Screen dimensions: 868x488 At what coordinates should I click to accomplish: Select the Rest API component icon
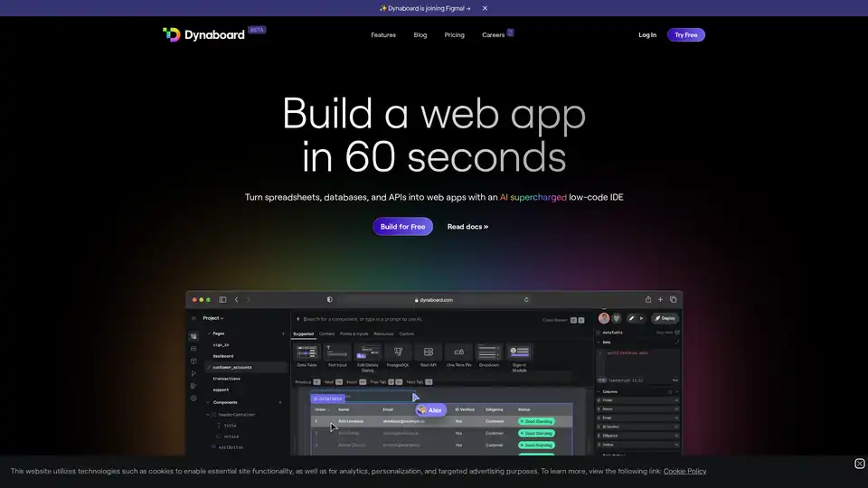(x=429, y=352)
